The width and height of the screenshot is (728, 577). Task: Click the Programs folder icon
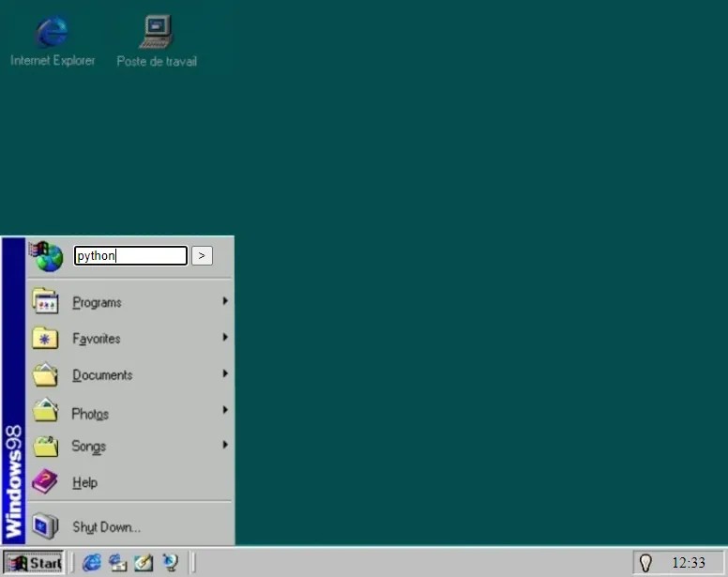(45, 301)
